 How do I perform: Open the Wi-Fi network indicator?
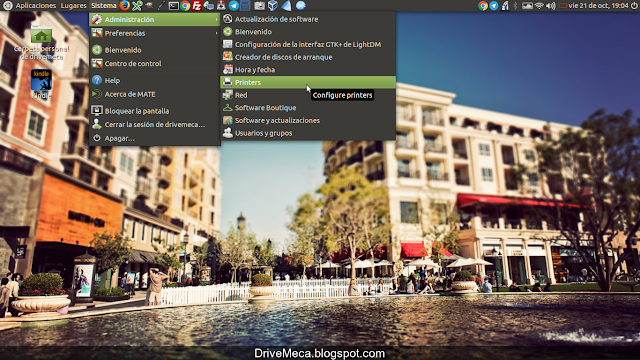pyautogui.click(x=540, y=6)
